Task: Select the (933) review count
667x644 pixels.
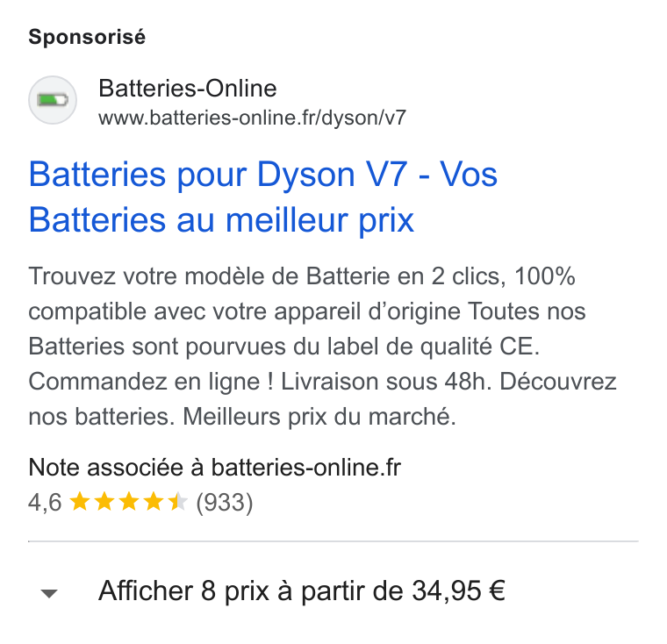Action: pyautogui.click(x=225, y=503)
